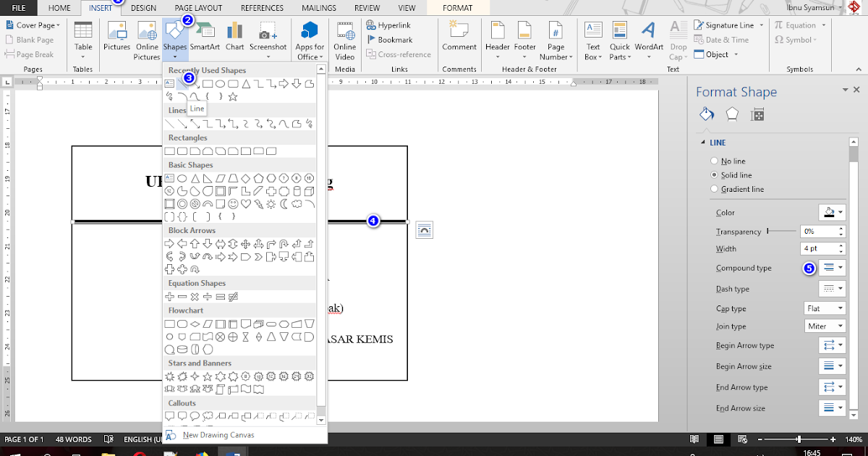Insert SmartArt graphic
868x456 pixels.
[x=205, y=36]
